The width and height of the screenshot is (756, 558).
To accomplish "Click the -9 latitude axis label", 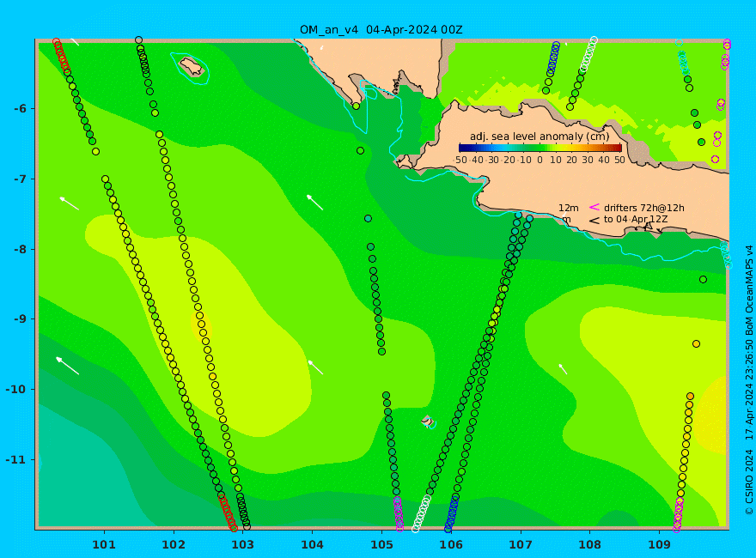I will point(21,319).
